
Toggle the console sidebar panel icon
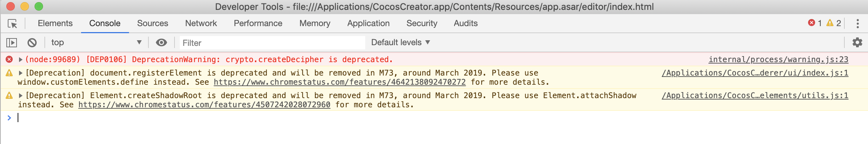point(12,43)
